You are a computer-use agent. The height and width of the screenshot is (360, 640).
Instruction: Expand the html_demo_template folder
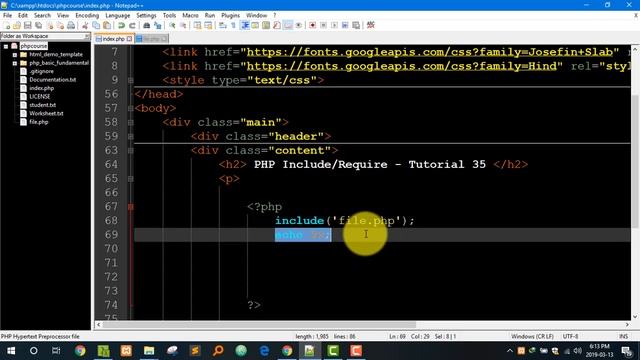[x=15, y=55]
